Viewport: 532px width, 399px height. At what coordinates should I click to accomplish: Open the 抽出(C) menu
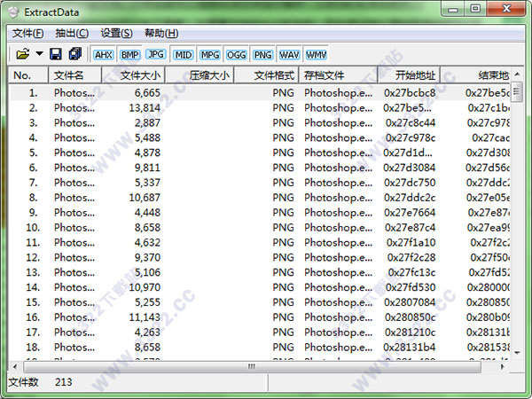[x=72, y=34]
